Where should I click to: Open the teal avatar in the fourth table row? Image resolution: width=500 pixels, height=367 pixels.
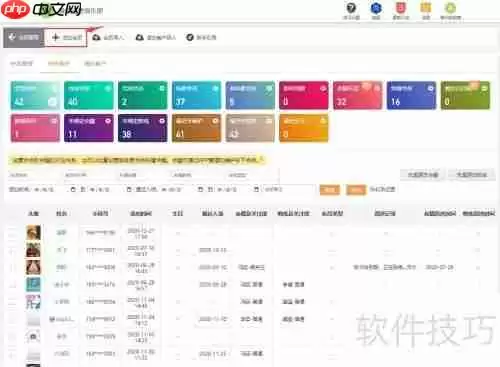(33, 284)
